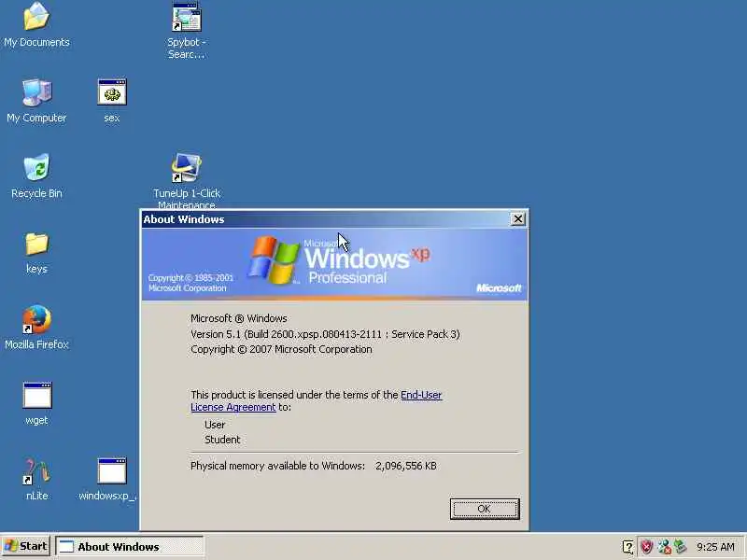Click the 9:25 AM taskbar clock
747x560 pixels.
[x=715, y=547]
